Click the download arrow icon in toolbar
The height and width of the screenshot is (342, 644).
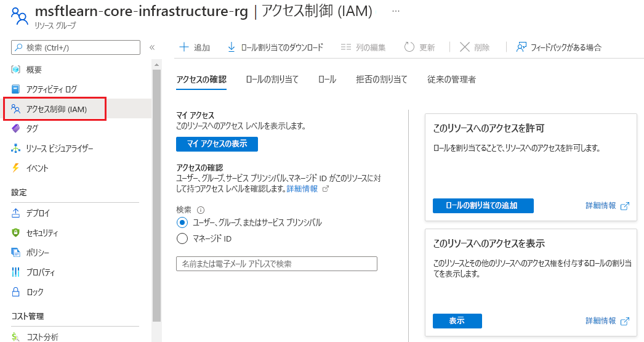[231, 47]
